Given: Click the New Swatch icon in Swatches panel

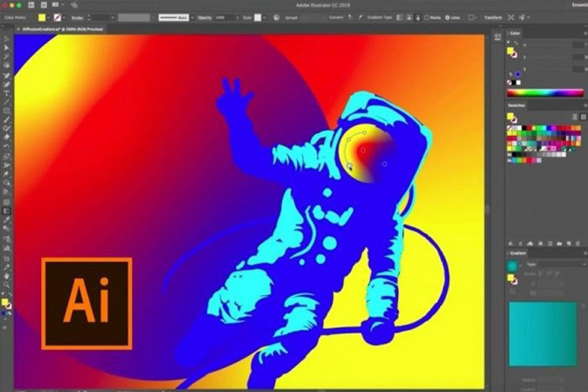Looking at the screenshot, I should click(568, 243).
